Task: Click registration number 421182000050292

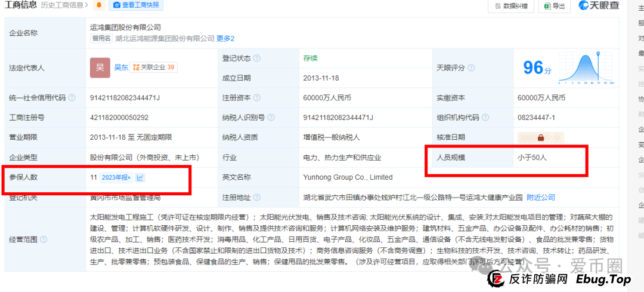Action: point(119,118)
